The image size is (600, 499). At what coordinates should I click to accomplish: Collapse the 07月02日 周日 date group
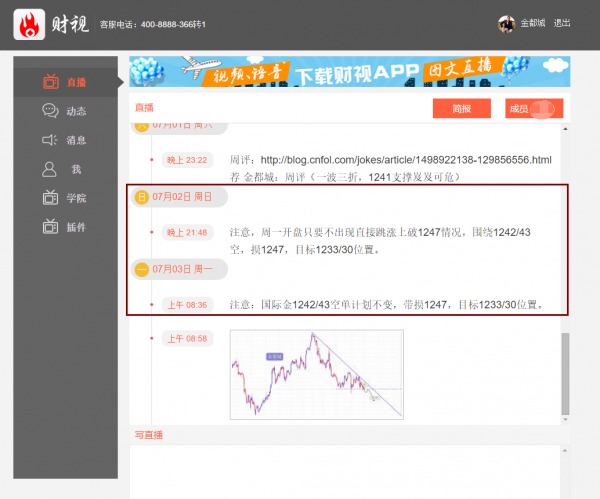point(142,197)
